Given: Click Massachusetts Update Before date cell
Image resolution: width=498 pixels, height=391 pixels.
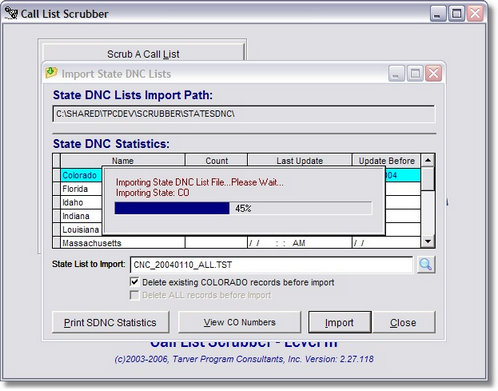Looking at the screenshot, I should click(x=387, y=243).
